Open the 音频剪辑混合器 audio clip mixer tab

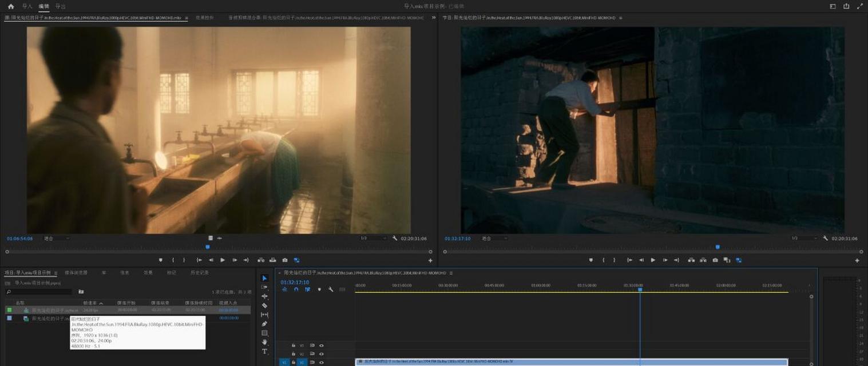point(326,18)
